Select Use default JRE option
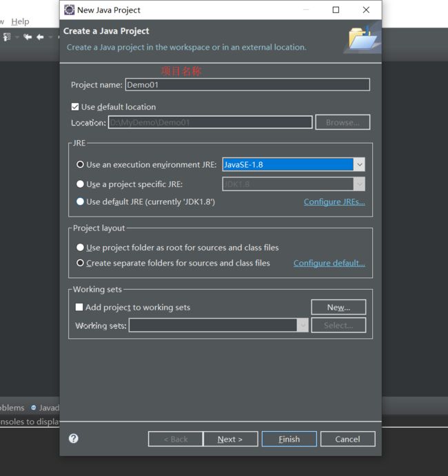The width and height of the screenshot is (448, 476). tap(80, 201)
